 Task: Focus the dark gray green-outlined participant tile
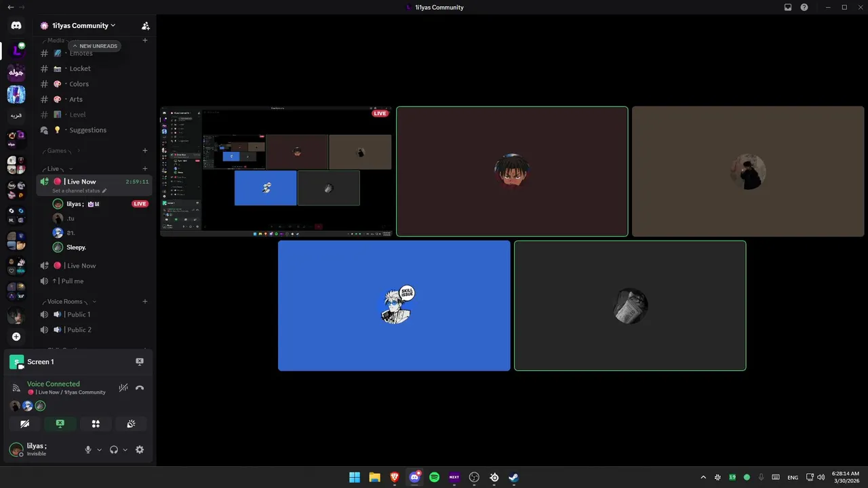630,306
